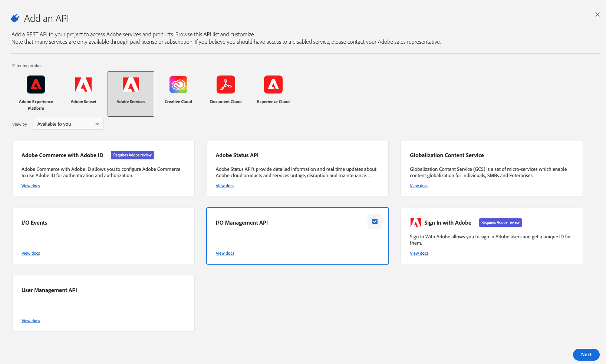Select the User Management API card title
The image size is (606, 364).
pyautogui.click(x=49, y=290)
